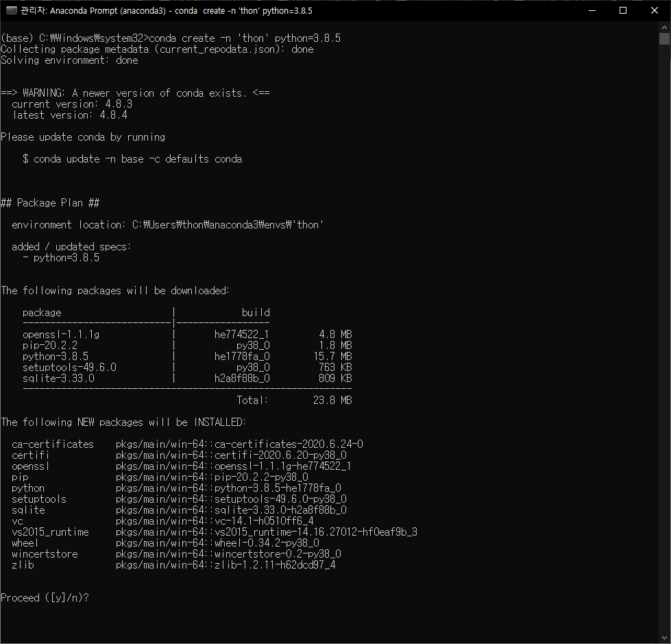Click the 'certifi-2020.6.20-py38_0' entry
This screenshot has height=644, width=671.
coord(281,455)
